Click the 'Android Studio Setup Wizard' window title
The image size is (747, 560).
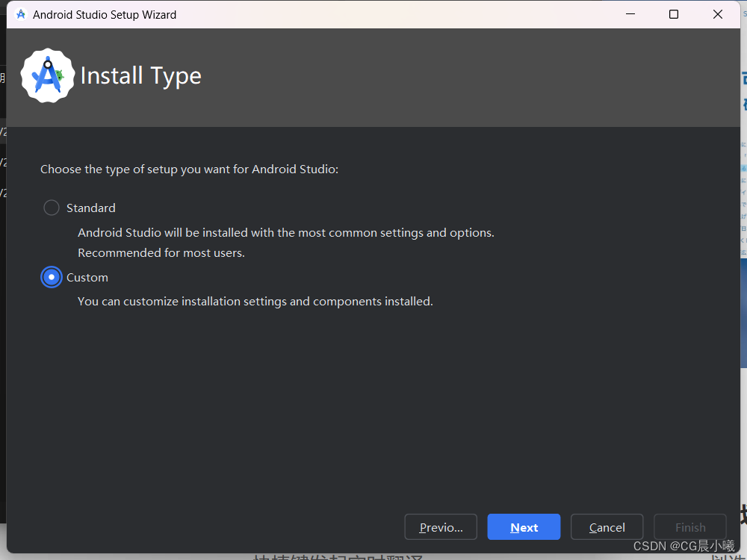[x=105, y=15]
